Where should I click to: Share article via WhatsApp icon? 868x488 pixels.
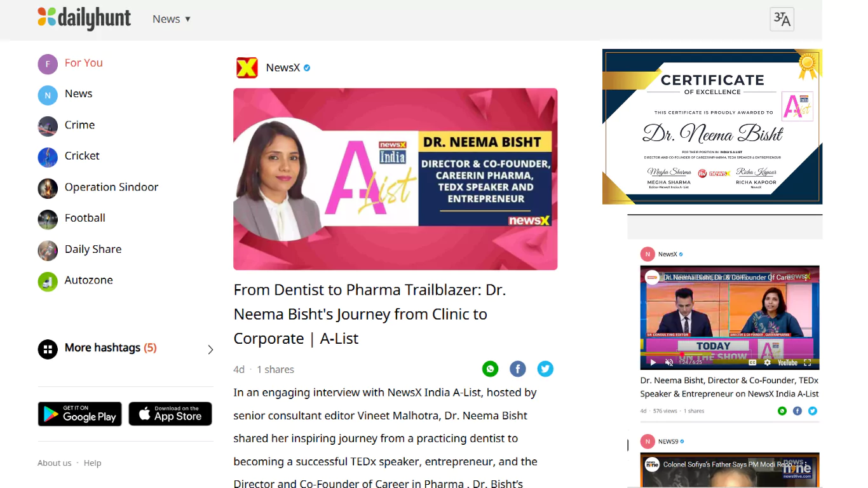tap(490, 369)
